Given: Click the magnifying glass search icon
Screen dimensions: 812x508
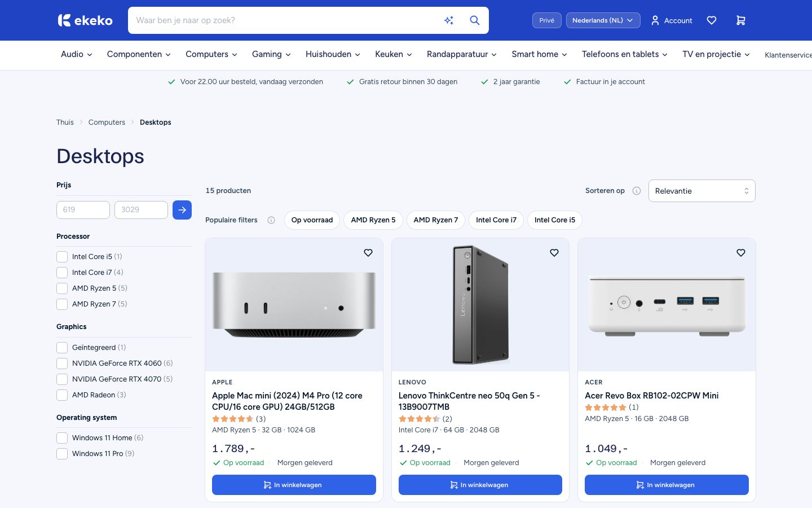Looking at the screenshot, I should point(475,20).
